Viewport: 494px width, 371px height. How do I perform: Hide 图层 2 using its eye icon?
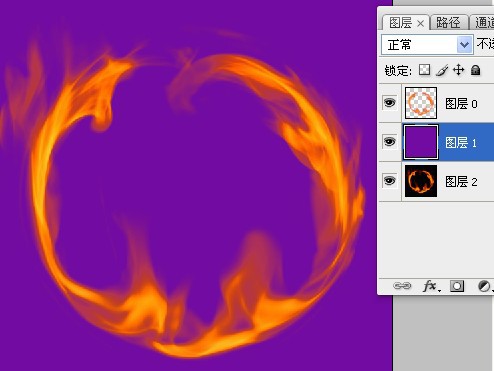point(389,181)
